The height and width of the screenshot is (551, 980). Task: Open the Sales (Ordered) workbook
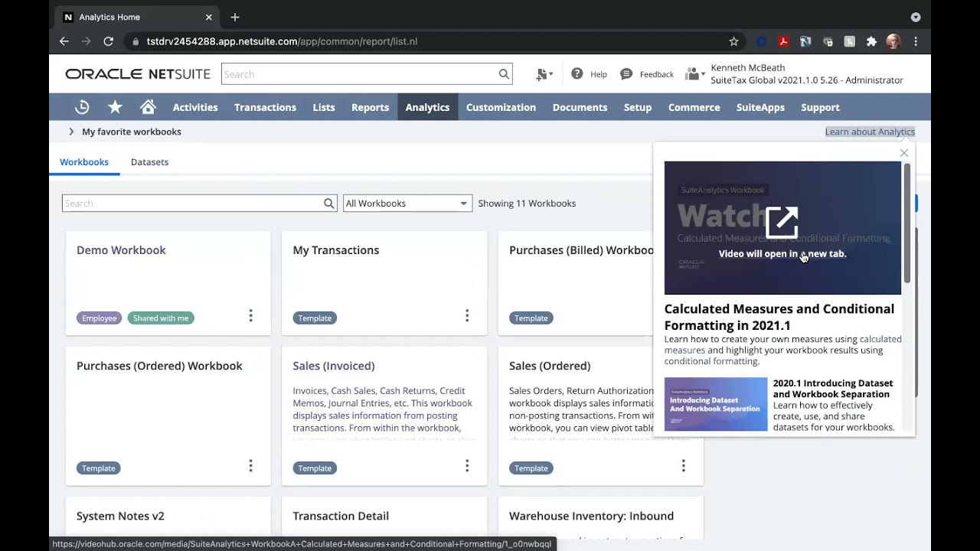pos(550,366)
